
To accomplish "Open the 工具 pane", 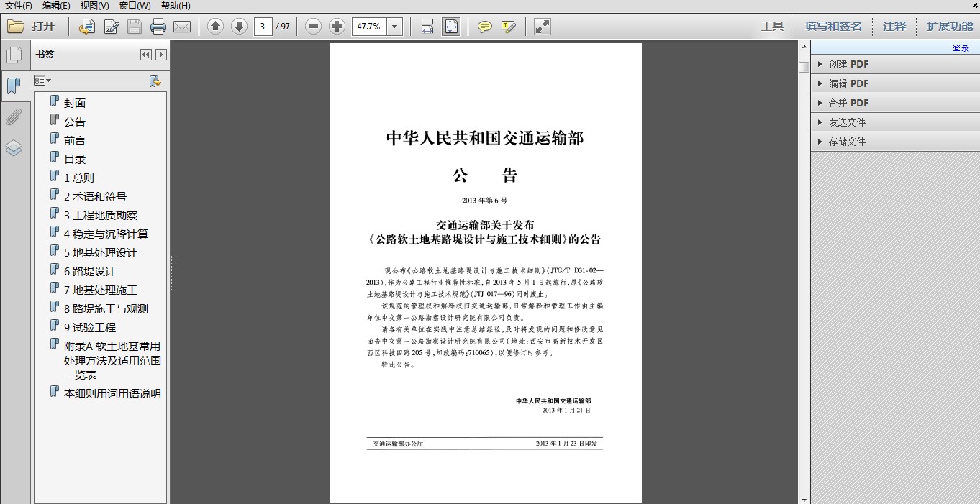I will (x=772, y=27).
